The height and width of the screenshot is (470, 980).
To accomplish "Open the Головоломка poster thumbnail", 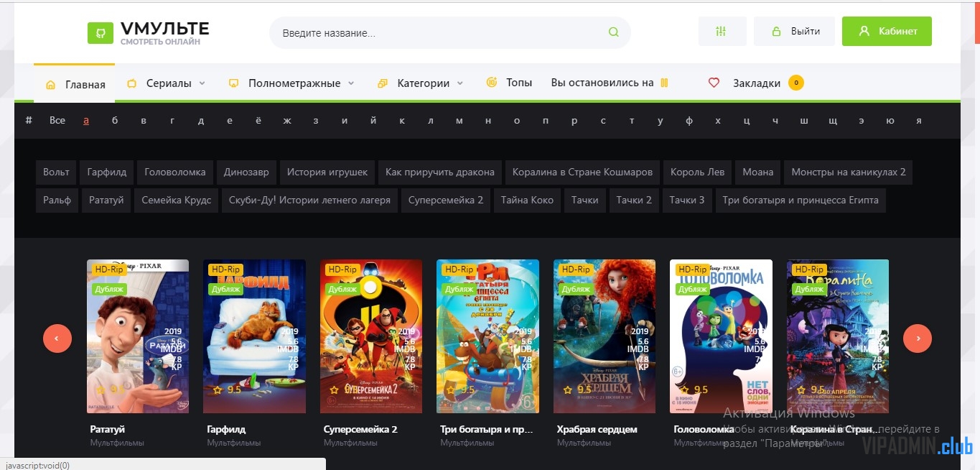I will click(721, 336).
